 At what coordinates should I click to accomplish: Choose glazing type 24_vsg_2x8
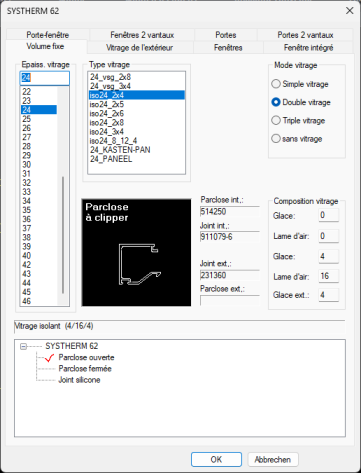(x=136, y=77)
